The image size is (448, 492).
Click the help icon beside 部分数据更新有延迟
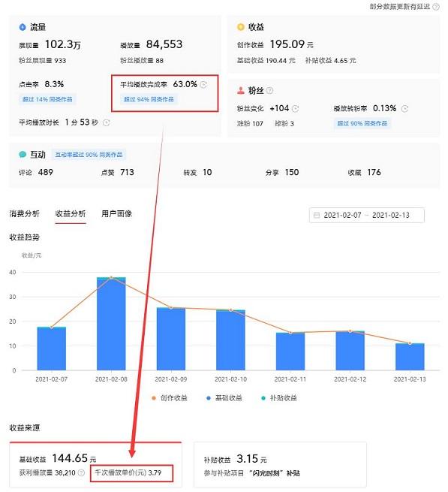[x=436, y=7]
